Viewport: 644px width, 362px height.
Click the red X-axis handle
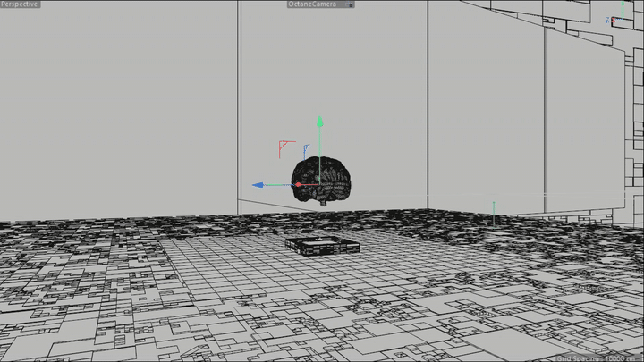click(x=298, y=185)
